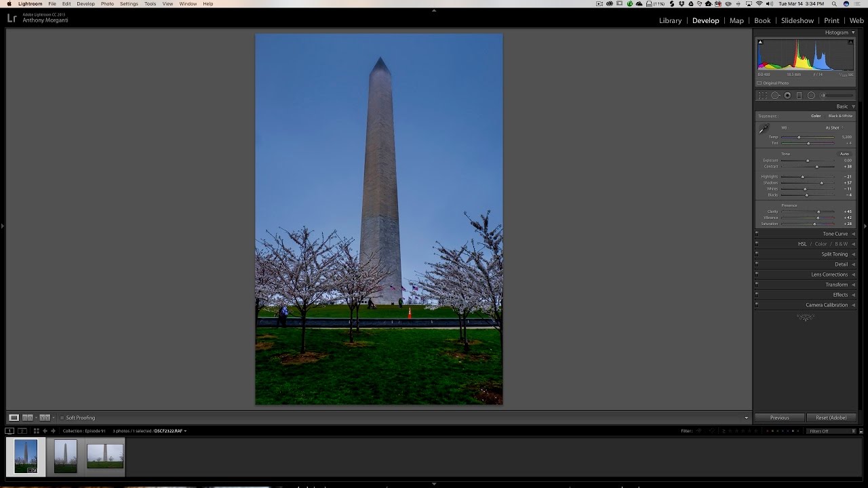Switch to the Slideshow module
The image size is (868, 488).
[x=797, y=20]
